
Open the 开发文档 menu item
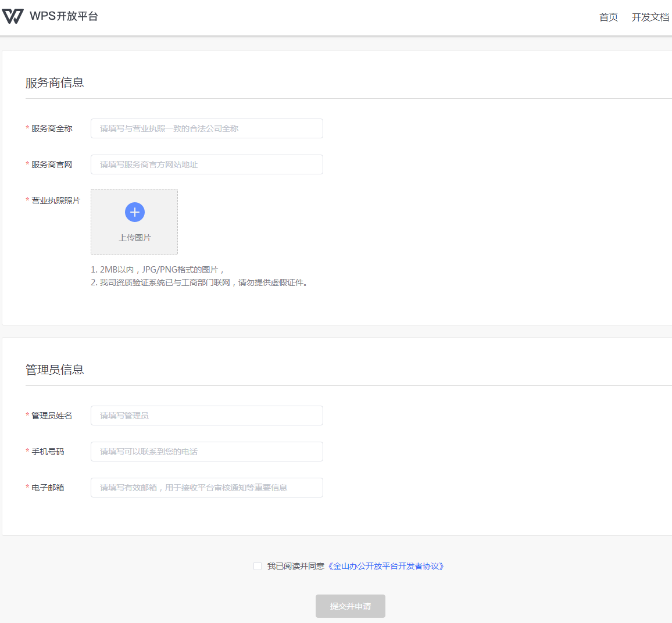[650, 17]
